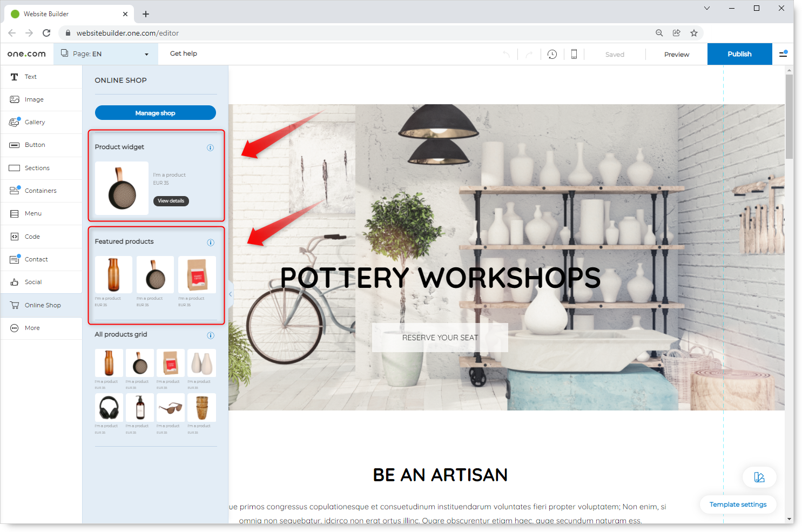Click the browser address bar
Image resolution: width=802 pixels, height=532 pixels.
pyautogui.click(x=356, y=33)
